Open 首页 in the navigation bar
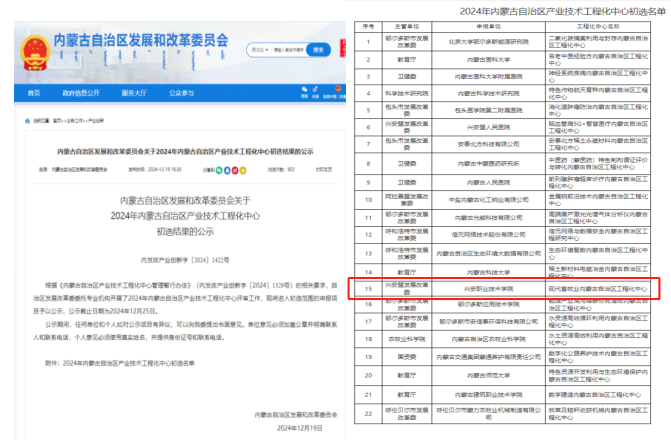The height and width of the screenshot is (441, 671). pyautogui.click(x=34, y=93)
